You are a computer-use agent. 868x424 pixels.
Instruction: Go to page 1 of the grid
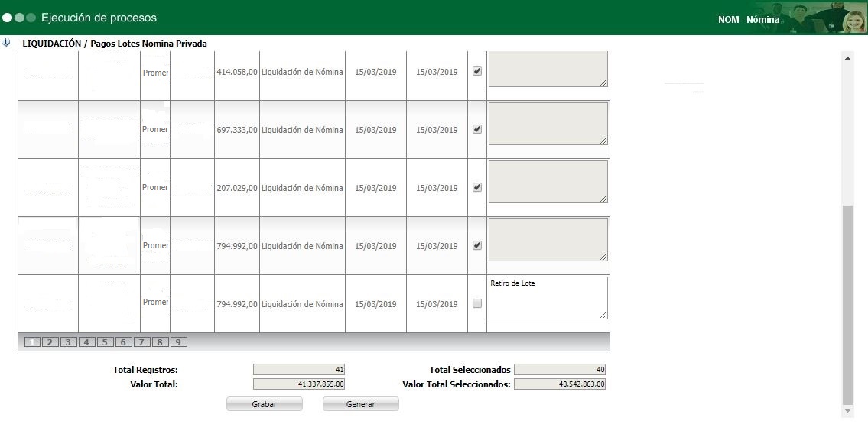pyautogui.click(x=33, y=342)
